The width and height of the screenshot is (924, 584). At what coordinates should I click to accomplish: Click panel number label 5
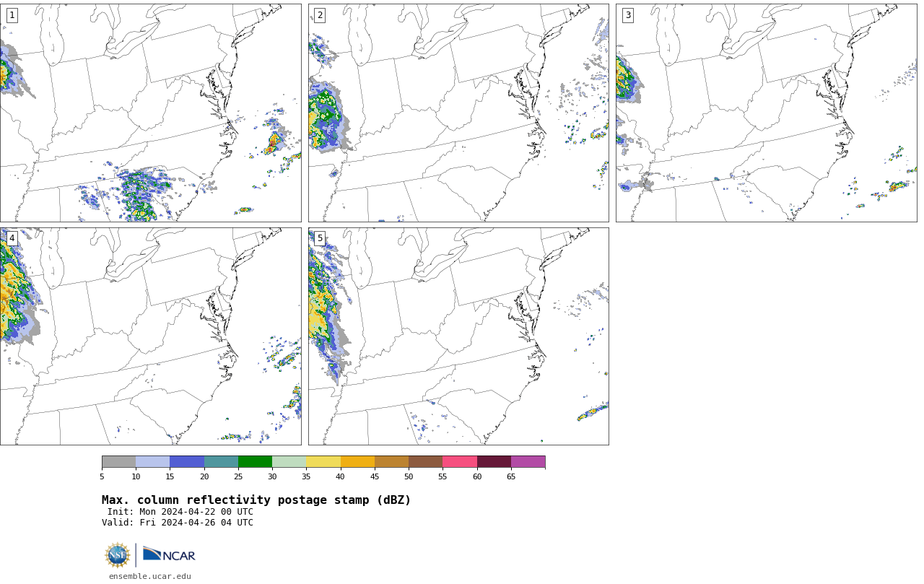[x=320, y=238]
